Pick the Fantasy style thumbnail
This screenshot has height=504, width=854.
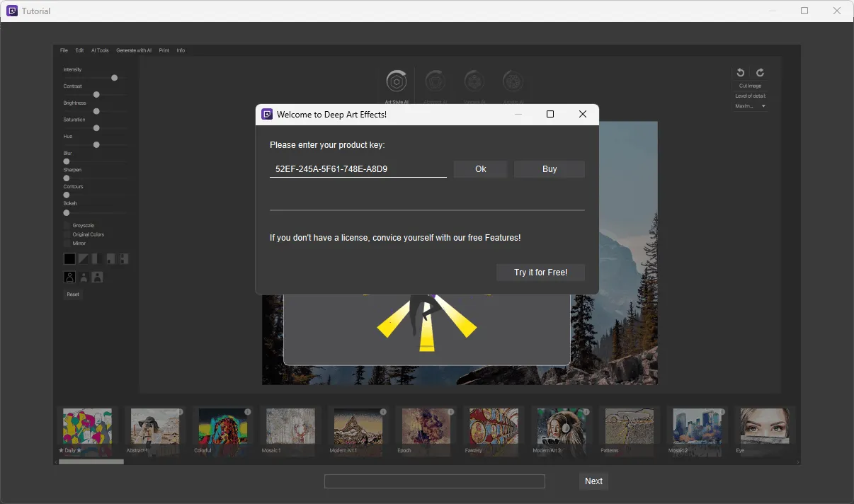[x=494, y=427]
